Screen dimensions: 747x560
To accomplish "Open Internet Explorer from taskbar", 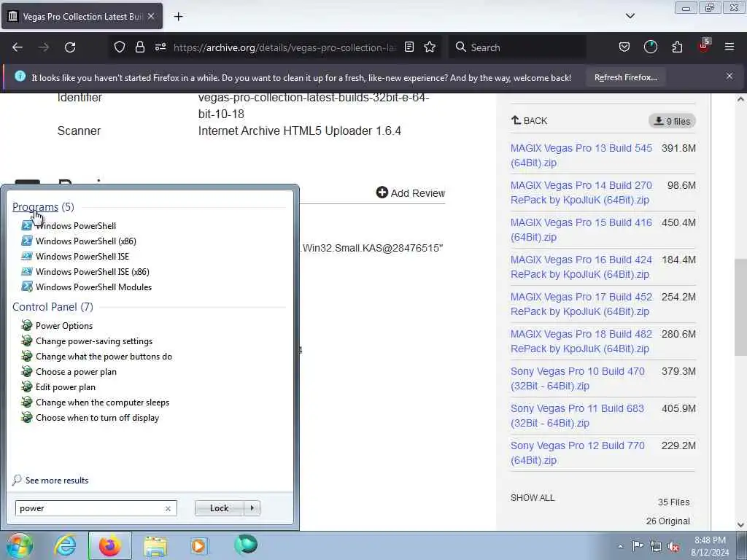I will tap(64, 545).
